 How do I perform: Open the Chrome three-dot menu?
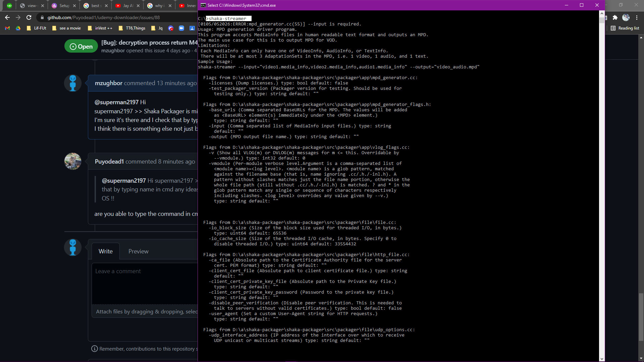[636, 17]
